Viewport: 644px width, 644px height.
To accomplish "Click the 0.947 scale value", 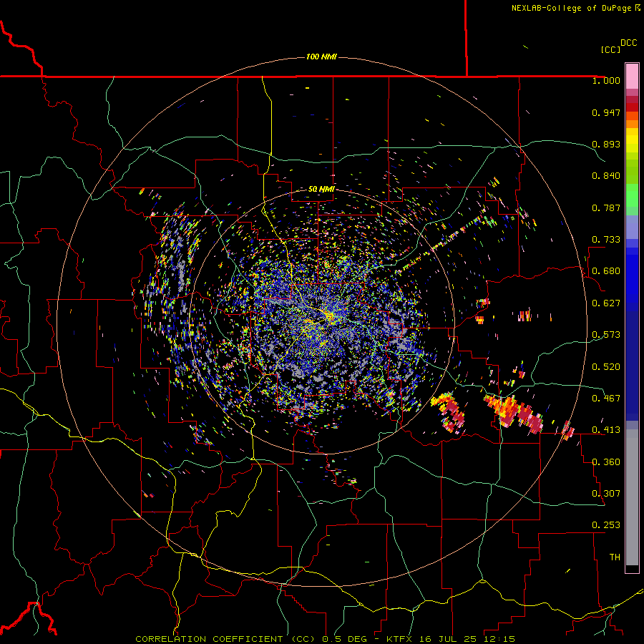I will coord(606,112).
